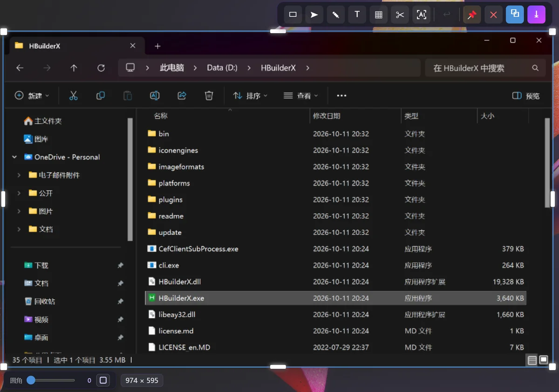Click the Delete trash icon
Image resolution: width=559 pixels, height=392 pixels.
[x=209, y=95]
